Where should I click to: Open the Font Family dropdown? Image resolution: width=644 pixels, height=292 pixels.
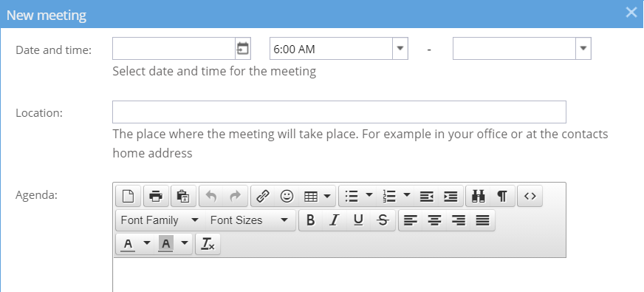point(160,220)
